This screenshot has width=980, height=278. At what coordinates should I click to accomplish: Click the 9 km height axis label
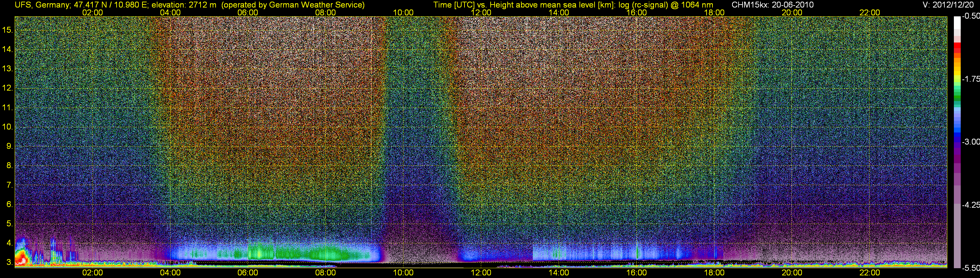9,146
